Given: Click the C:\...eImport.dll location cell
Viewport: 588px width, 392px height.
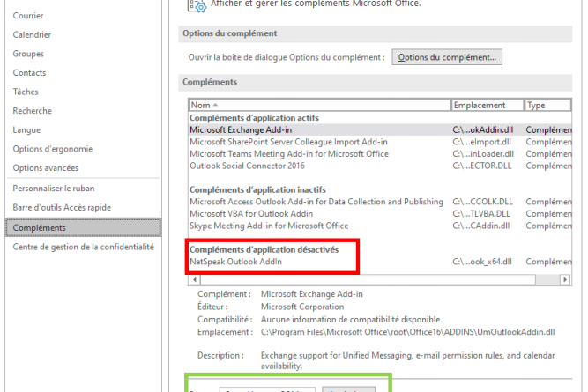Looking at the screenshot, I should (481, 142).
